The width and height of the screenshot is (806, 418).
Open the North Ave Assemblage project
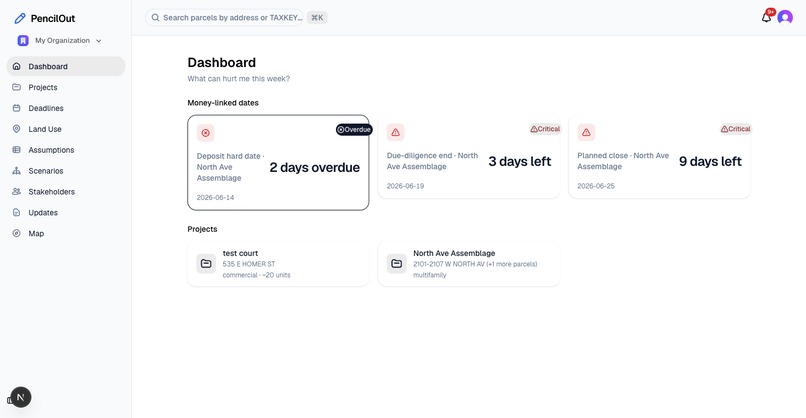pos(469,264)
